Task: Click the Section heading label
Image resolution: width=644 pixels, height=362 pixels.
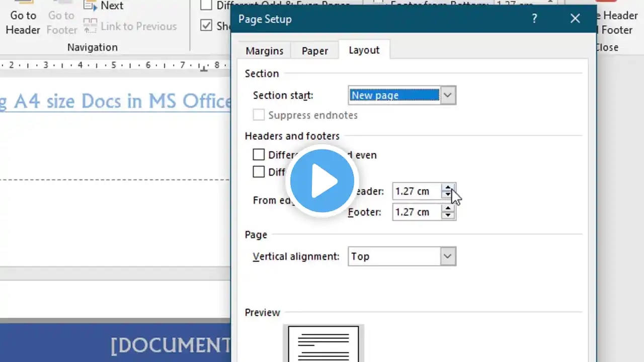Action: click(x=262, y=73)
